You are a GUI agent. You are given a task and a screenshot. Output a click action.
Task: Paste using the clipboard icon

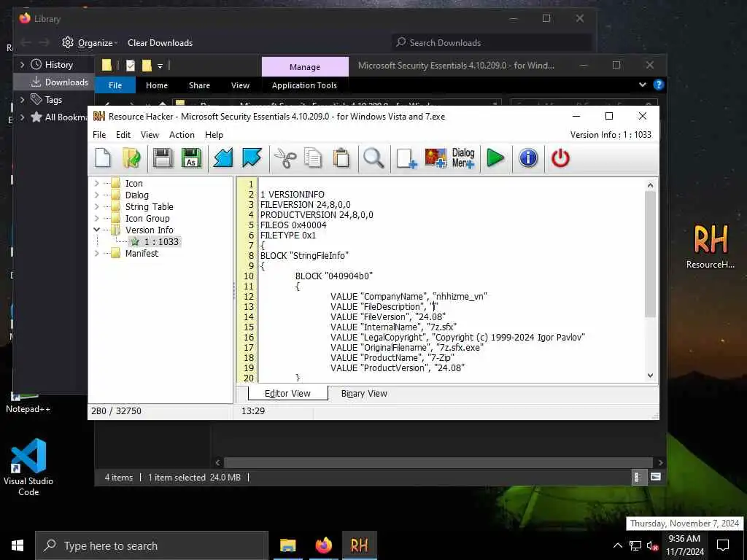tap(341, 158)
